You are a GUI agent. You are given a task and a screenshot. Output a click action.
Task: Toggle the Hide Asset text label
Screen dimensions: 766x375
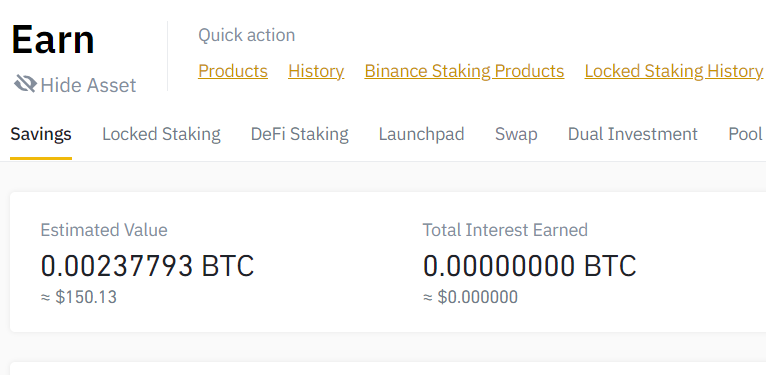coord(88,85)
